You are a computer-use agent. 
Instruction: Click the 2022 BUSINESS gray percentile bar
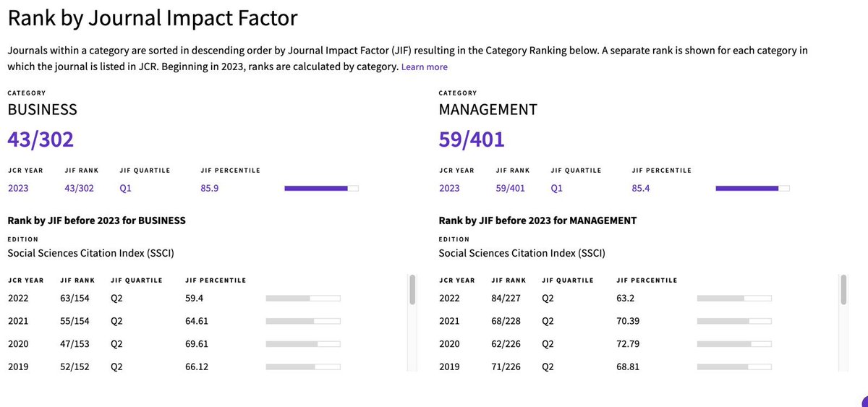(x=303, y=297)
